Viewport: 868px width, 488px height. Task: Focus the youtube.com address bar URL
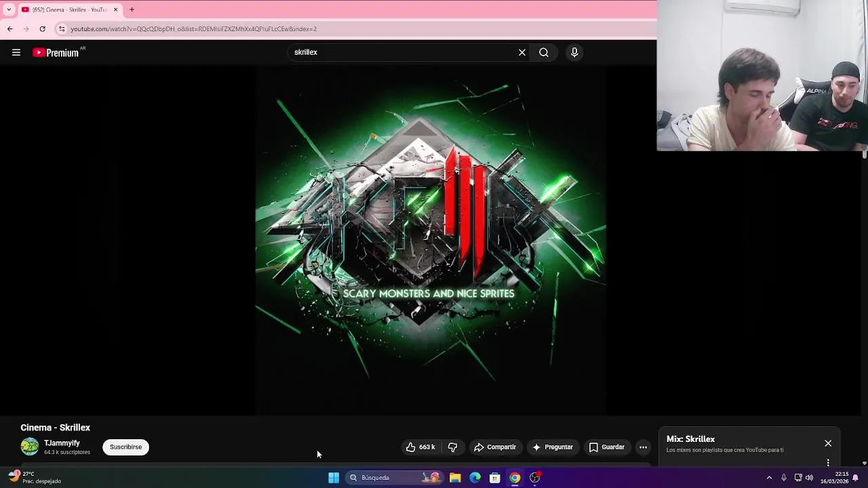193,29
